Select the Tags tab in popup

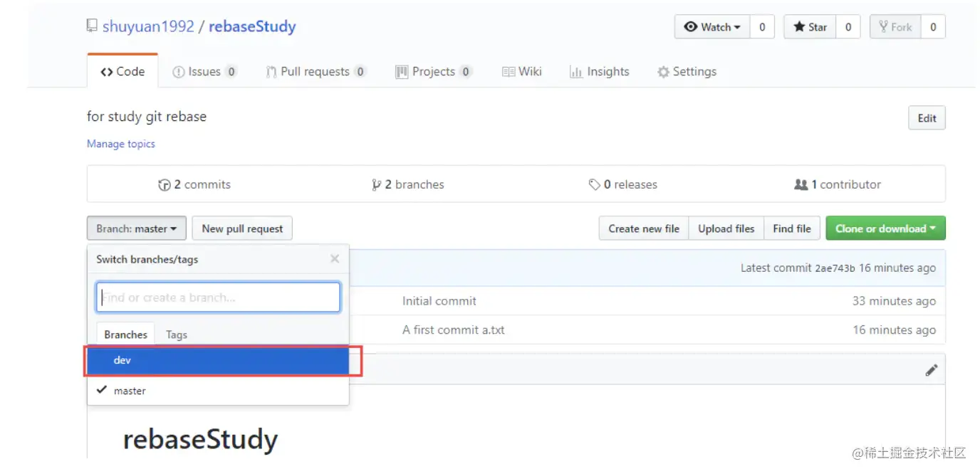coord(177,335)
